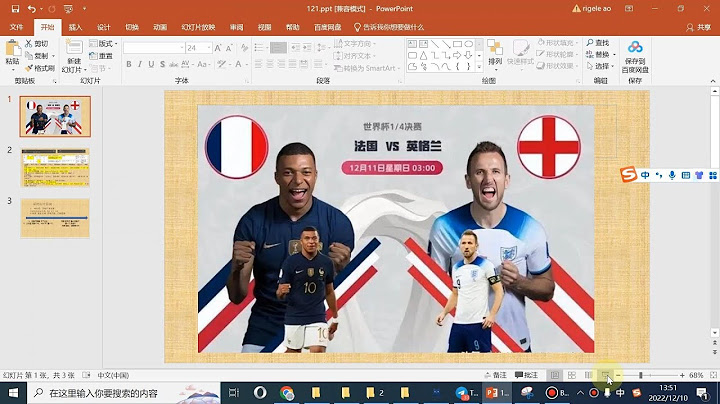This screenshot has height=404, width=720.
Task: Click zoom in plus button
Action: (x=682, y=375)
